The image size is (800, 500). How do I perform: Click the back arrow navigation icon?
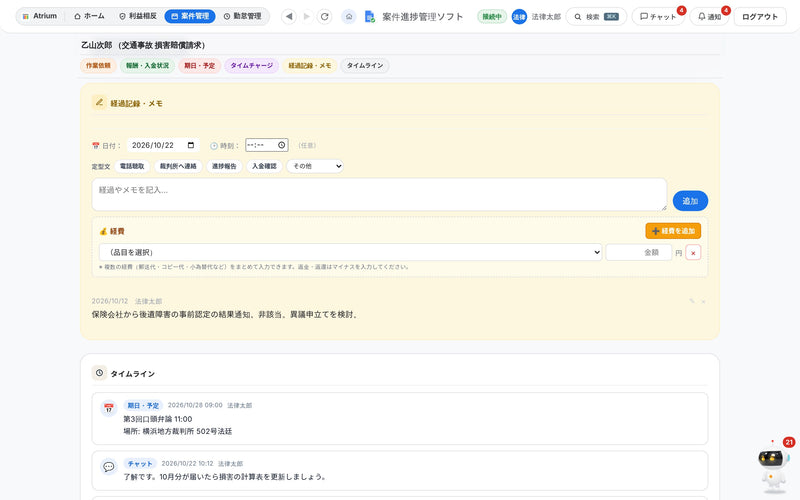click(289, 16)
